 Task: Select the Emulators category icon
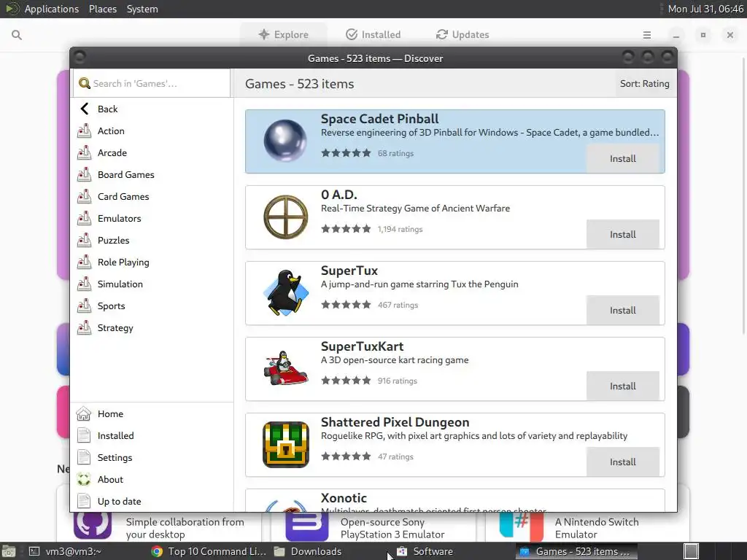[x=85, y=218]
